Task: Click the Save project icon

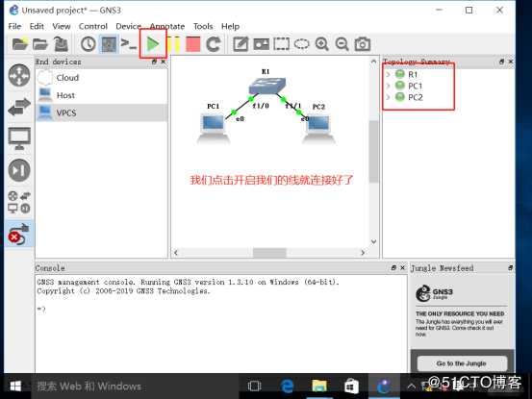Action: (61, 44)
